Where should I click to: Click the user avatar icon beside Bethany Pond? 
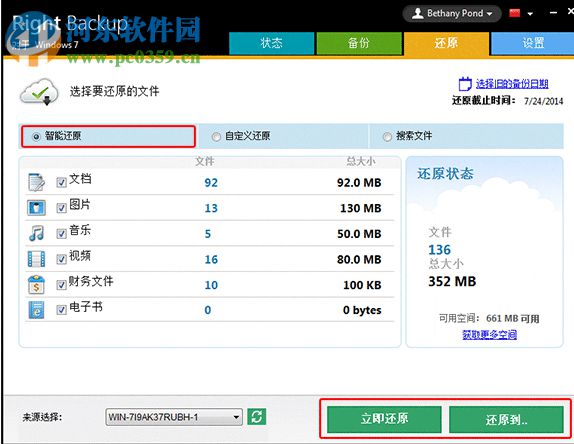[417, 14]
